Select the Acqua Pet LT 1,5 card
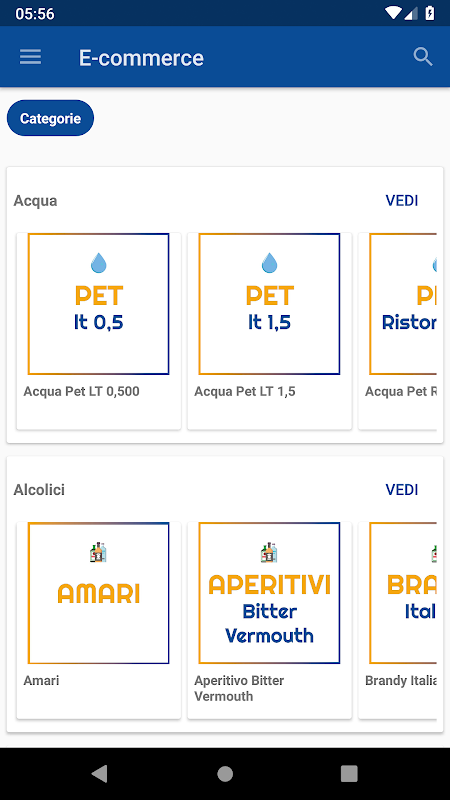450x800 pixels. click(x=269, y=331)
